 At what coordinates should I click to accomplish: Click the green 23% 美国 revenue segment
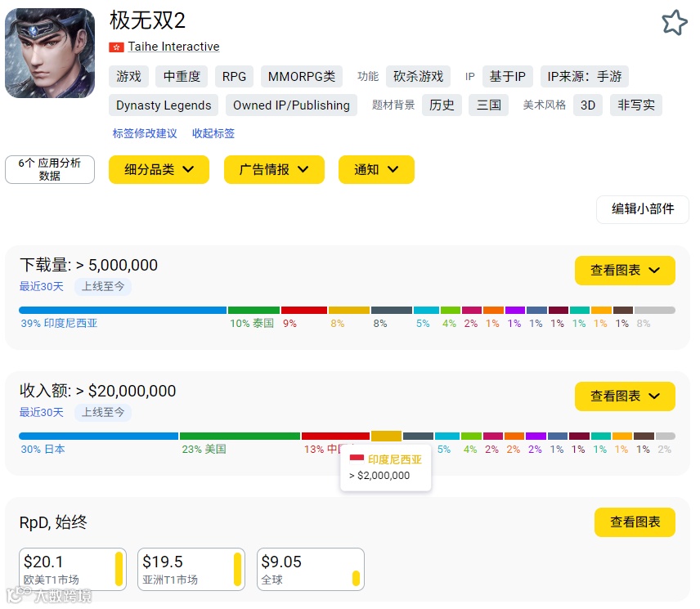pyautogui.click(x=240, y=436)
